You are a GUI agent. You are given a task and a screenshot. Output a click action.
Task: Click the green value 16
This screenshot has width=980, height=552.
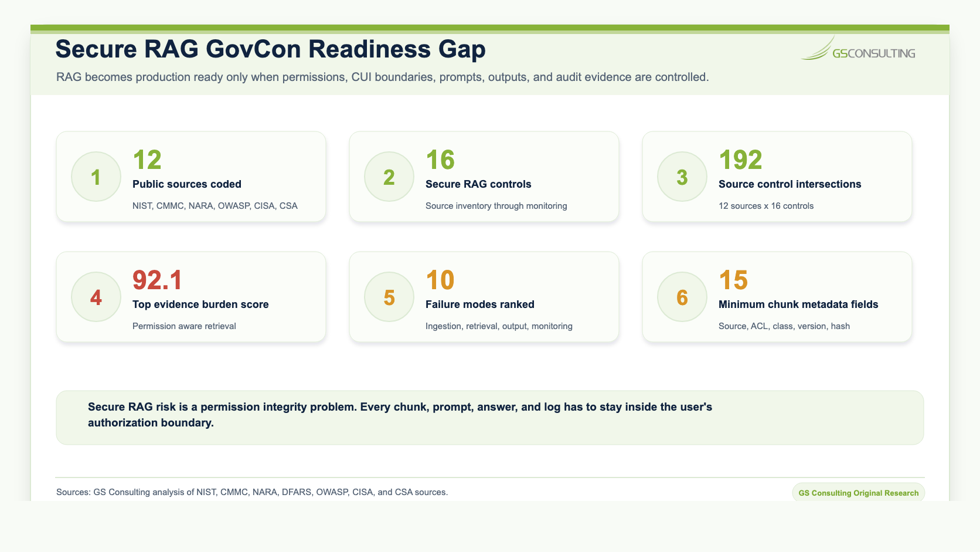[x=440, y=160]
